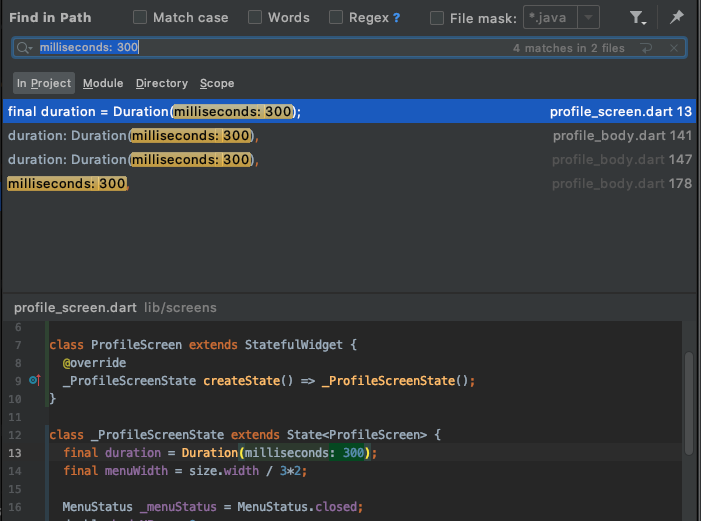Image resolution: width=701 pixels, height=521 pixels.
Task: Open the File mask dropdown arrow
Action: click(588, 17)
